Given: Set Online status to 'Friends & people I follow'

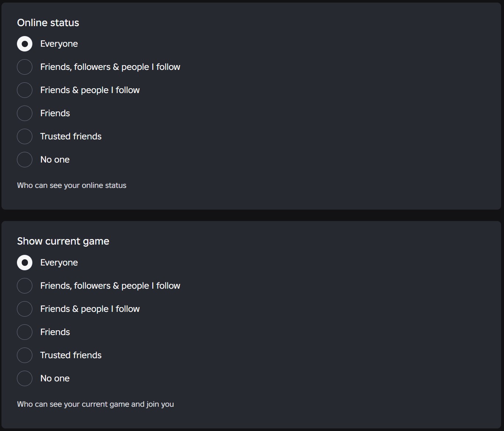Looking at the screenshot, I should tap(25, 90).
